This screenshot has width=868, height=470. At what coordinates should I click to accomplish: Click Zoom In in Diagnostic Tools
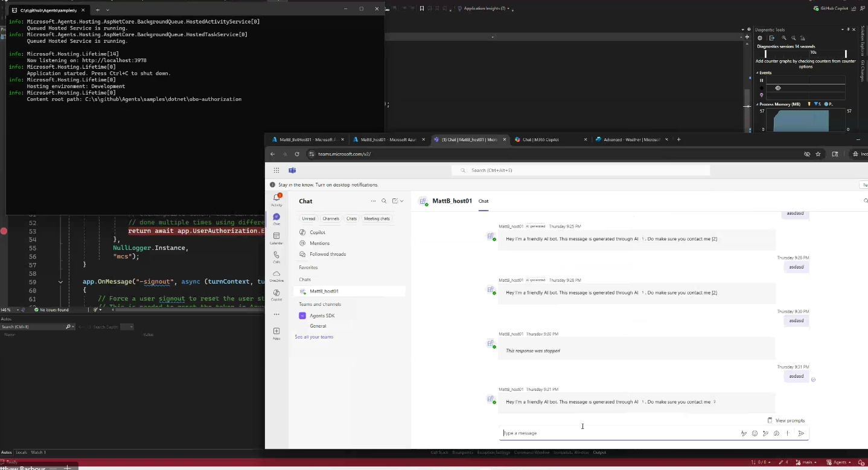coord(784,38)
